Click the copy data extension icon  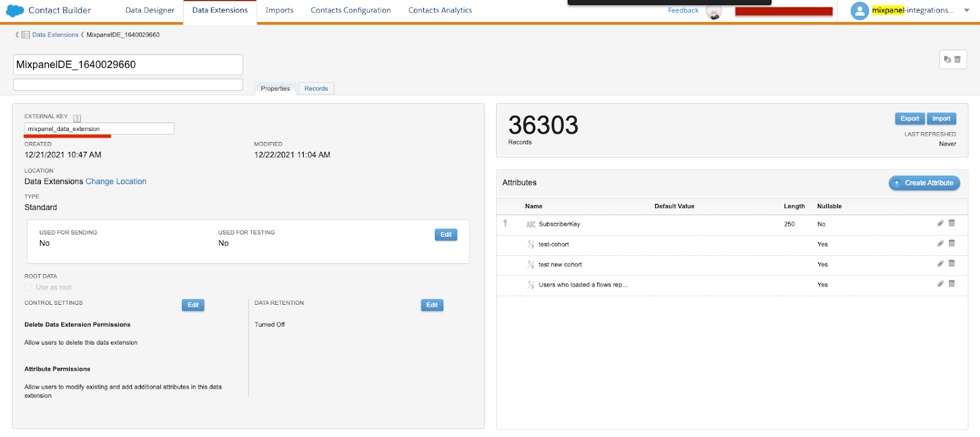948,59
